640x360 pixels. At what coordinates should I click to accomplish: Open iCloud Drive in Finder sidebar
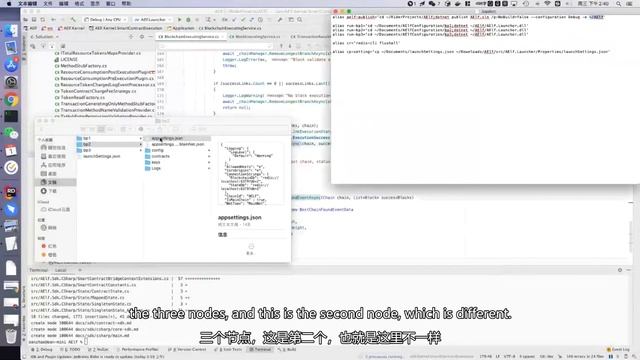[56, 209]
